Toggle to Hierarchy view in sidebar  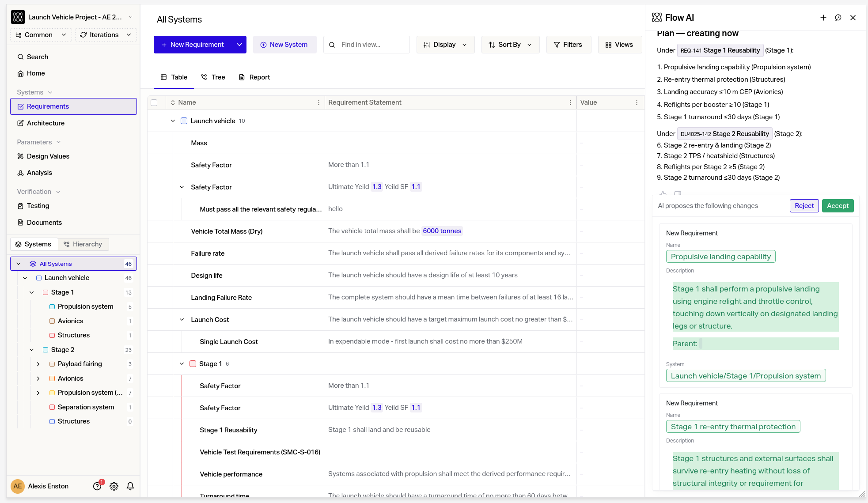[x=83, y=244]
